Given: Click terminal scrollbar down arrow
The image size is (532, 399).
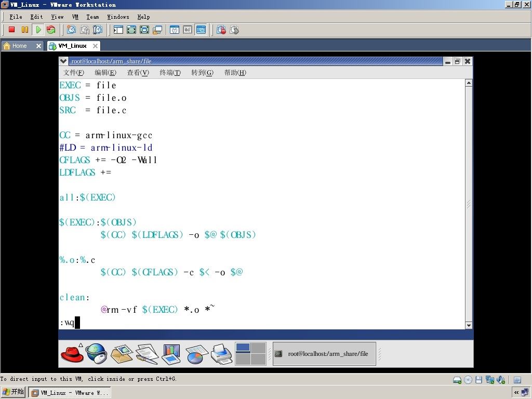Looking at the screenshot, I should [x=469, y=325].
